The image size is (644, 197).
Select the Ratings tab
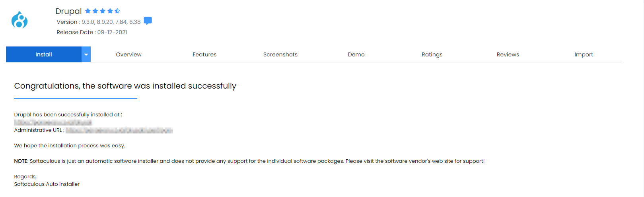tap(432, 54)
